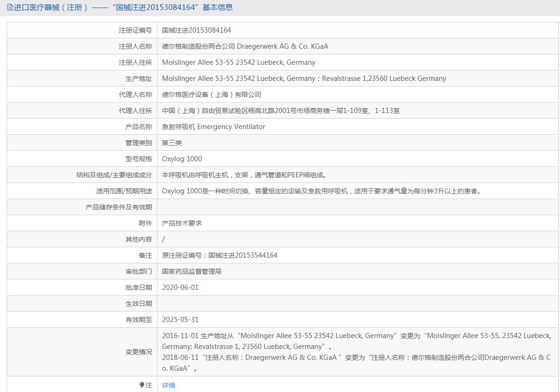
Task: Click the document icon before 进口医疗器械 title
Action: coord(10,7)
